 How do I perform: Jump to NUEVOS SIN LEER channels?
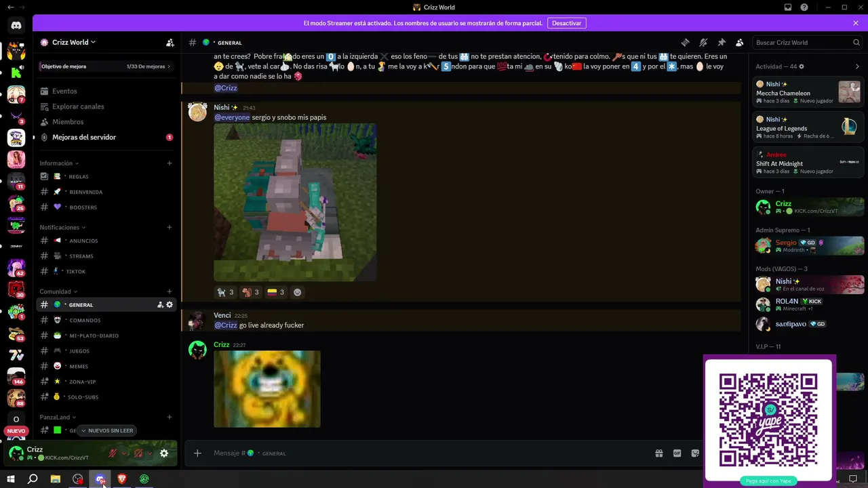(x=107, y=430)
